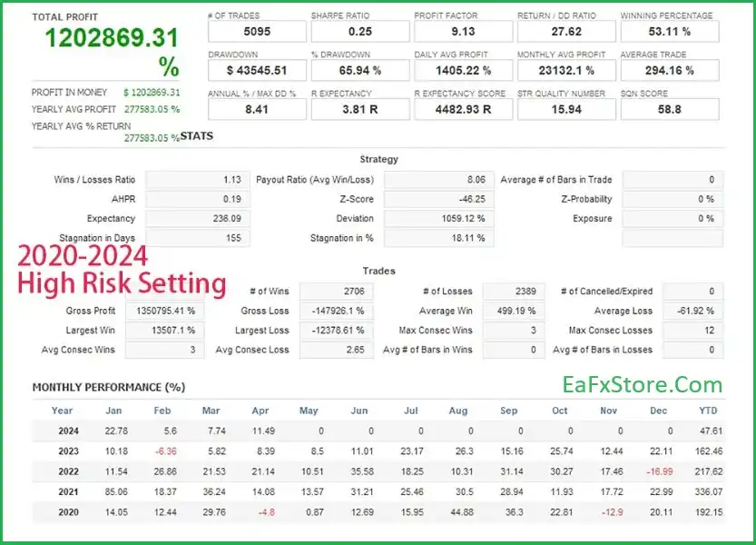Select the YTD column header
Image resolution: width=756 pixels, height=545 pixels.
[711, 411]
